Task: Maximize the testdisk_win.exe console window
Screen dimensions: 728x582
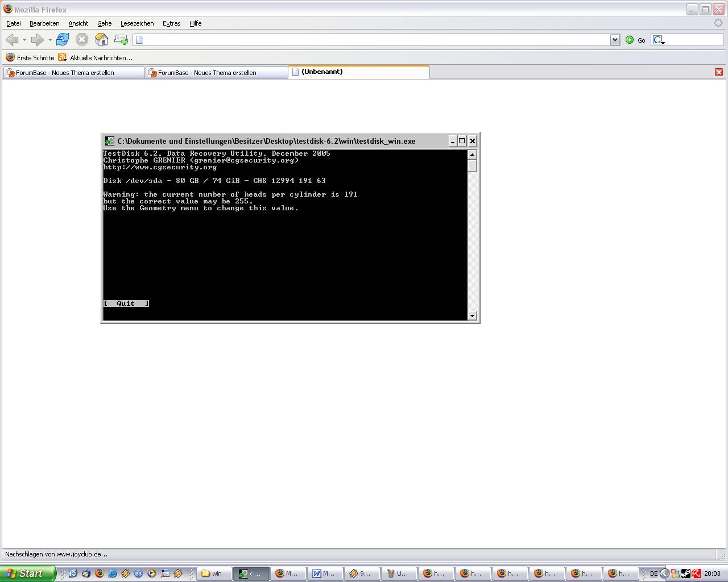Action: click(x=462, y=141)
